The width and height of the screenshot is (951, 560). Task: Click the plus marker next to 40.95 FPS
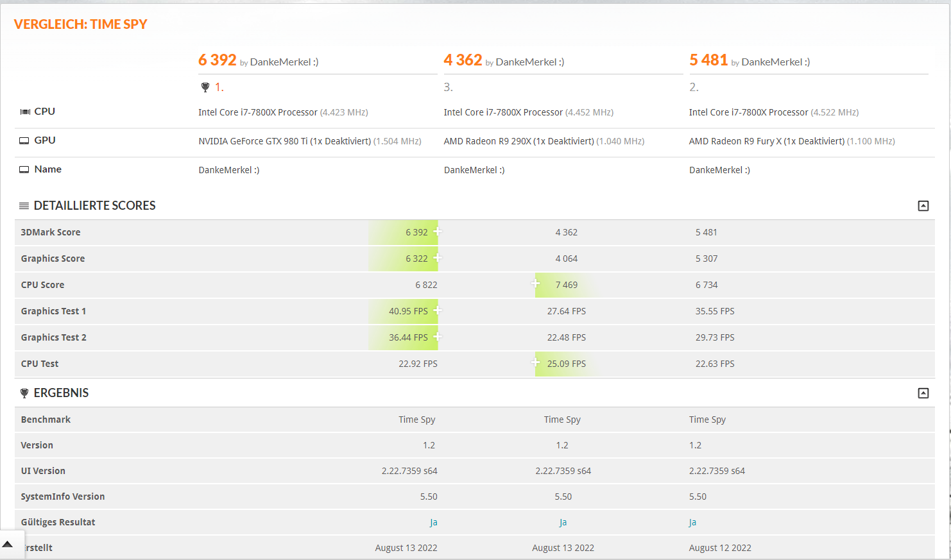(437, 310)
